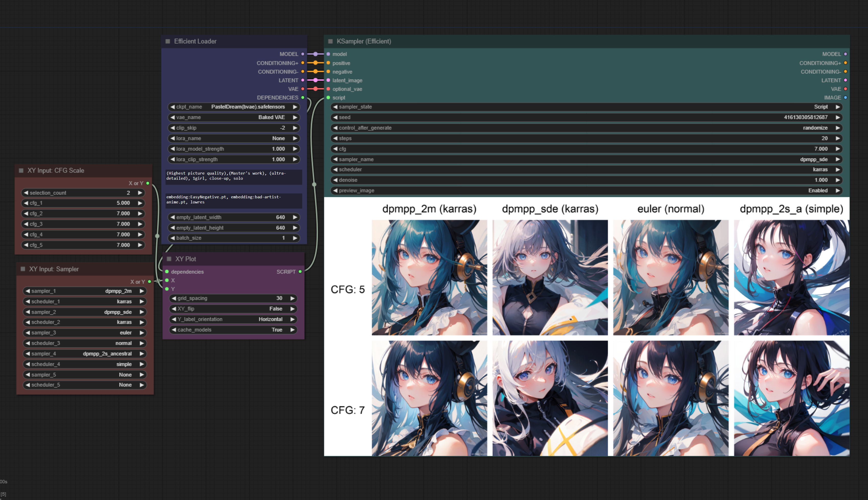The image size is (868, 500).
Task: Collapse the XY Input: Sampler node
Action: pos(23,269)
